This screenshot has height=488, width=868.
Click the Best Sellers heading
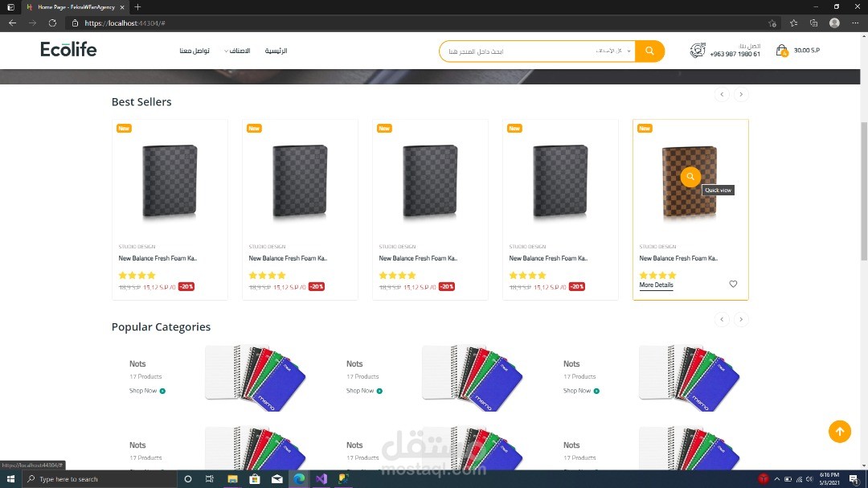click(x=141, y=102)
